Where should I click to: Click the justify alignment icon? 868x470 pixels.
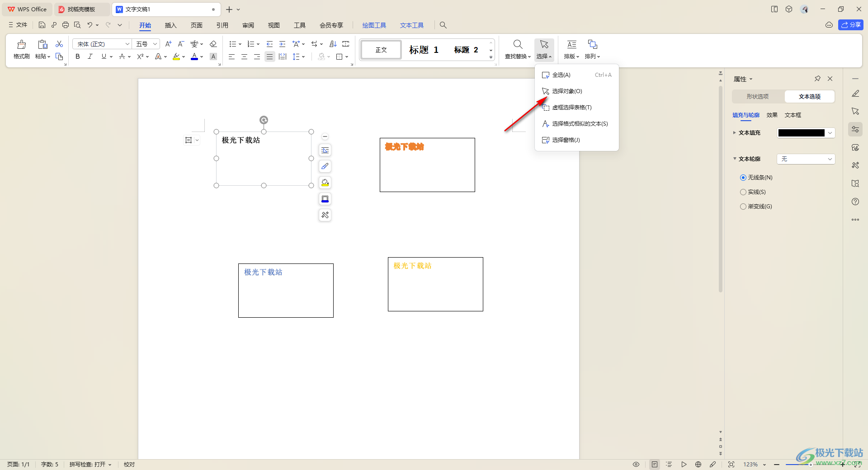269,56
